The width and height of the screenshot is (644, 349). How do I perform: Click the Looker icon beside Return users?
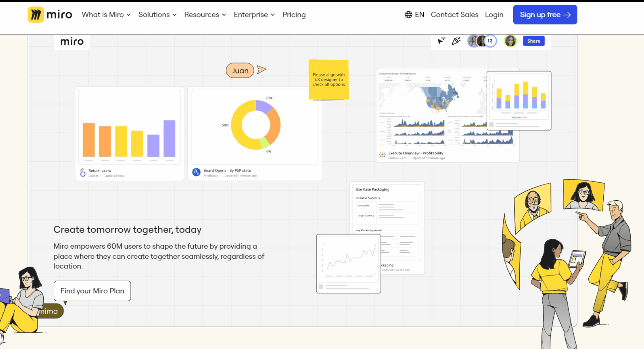tap(83, 172)
